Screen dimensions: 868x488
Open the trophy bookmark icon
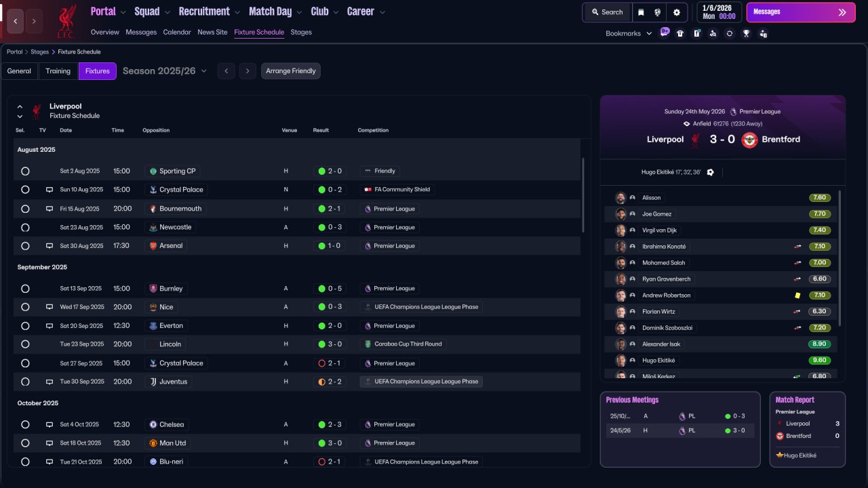pyautogui.click(x=746, y=33)
